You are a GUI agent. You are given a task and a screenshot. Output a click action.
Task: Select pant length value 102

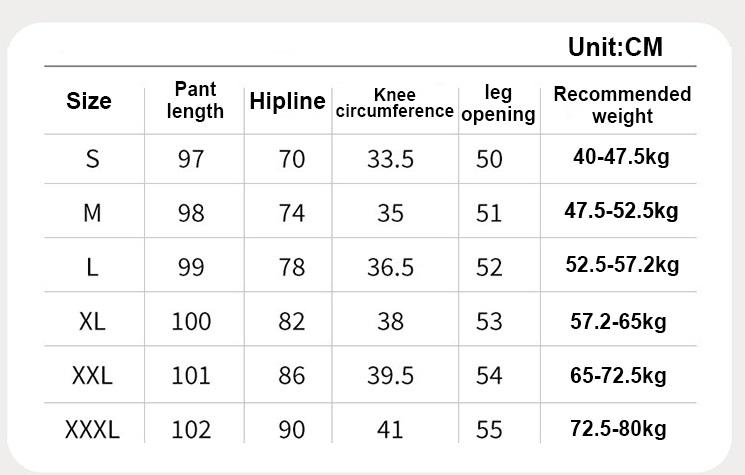(x=191, y=430)
